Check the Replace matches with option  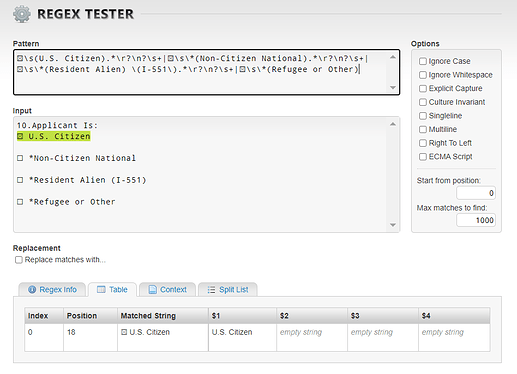click(19, 260)
